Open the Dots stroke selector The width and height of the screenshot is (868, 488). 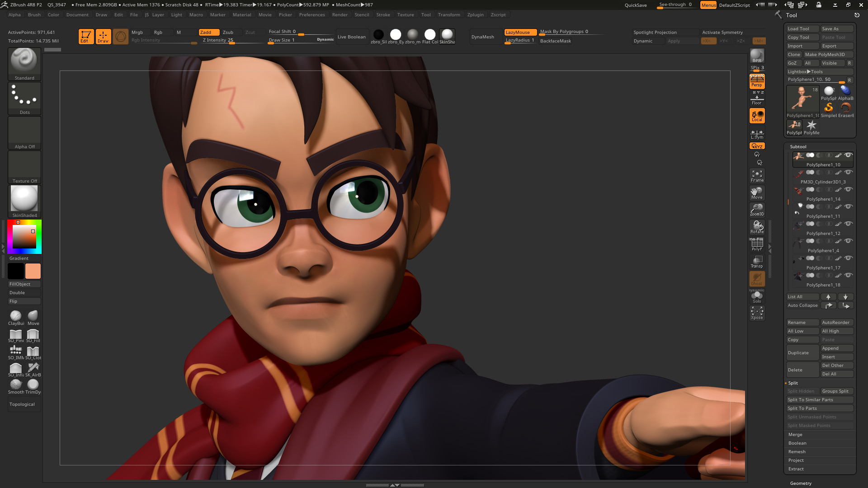[24, 99]
